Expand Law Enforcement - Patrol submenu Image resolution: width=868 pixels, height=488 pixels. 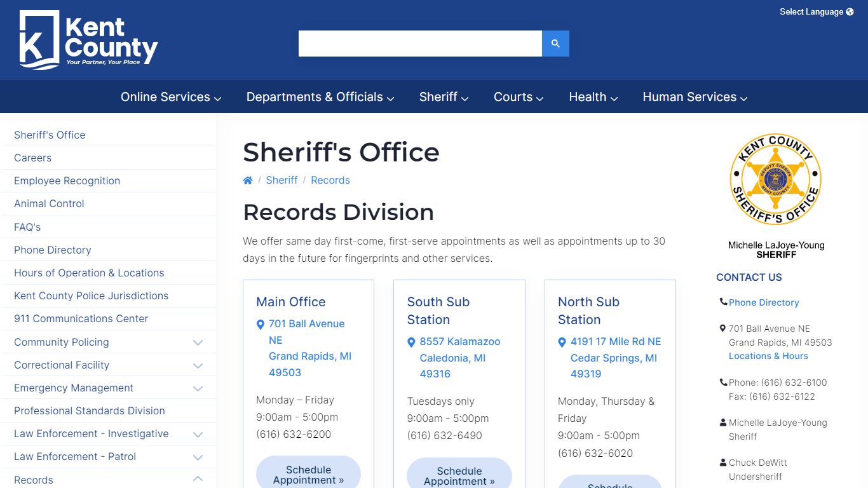pyautogui.click(x=198, y=457)
